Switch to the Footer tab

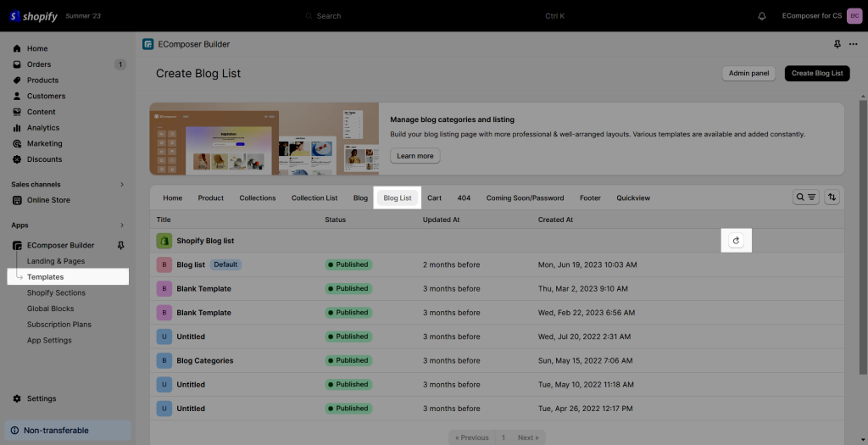pos(590,197)
